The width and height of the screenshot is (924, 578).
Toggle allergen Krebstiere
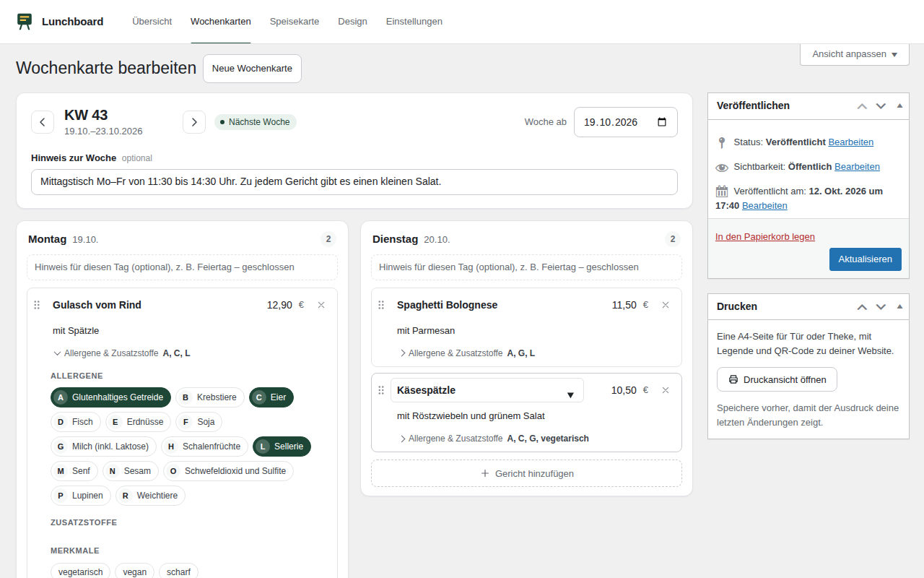(210, 397)
